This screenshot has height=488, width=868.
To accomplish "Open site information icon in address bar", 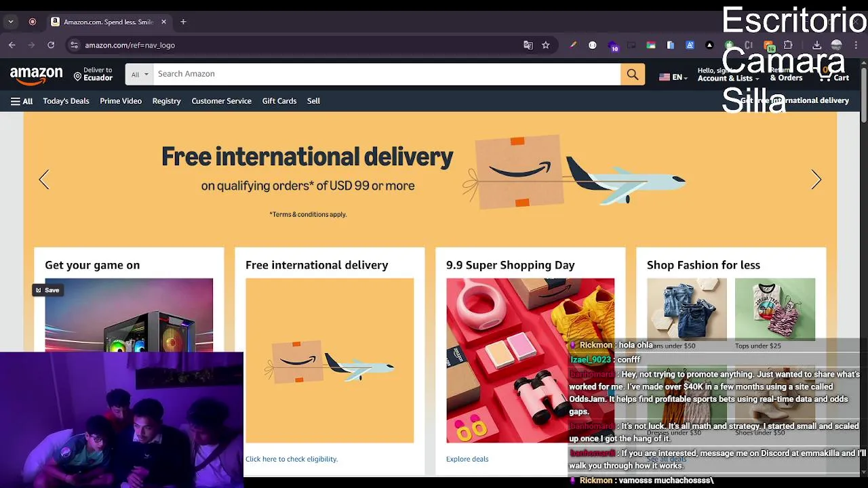I will click(74, 45).
